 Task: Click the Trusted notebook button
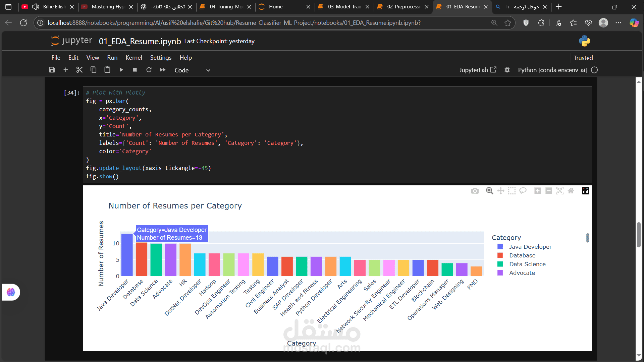click(583, 58)
